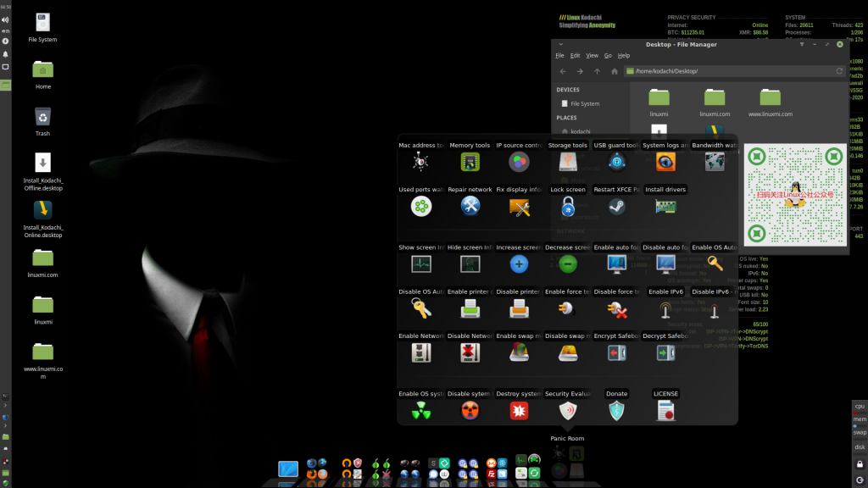Disable force item with red X icon
The height and width of the screenshot is (488, 868).
[617, 308]
